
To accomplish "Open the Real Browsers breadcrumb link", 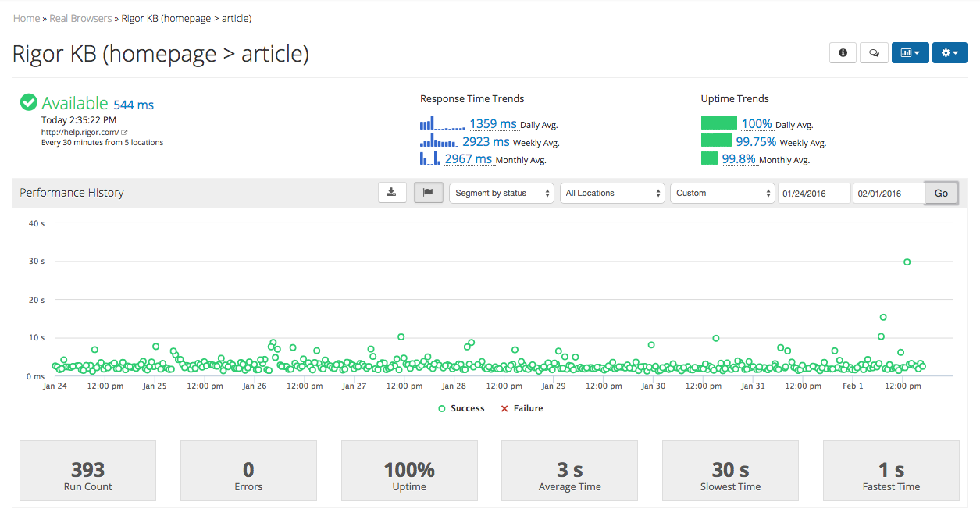I will (80, 18).
